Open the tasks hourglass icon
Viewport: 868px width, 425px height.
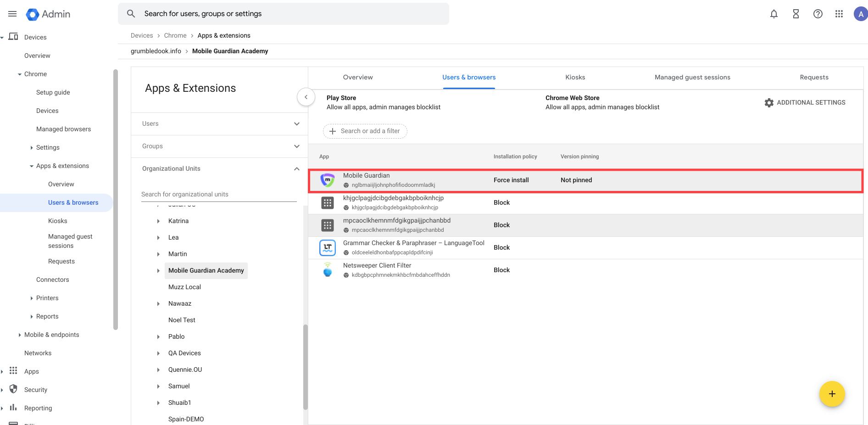[x=796, y=14]
